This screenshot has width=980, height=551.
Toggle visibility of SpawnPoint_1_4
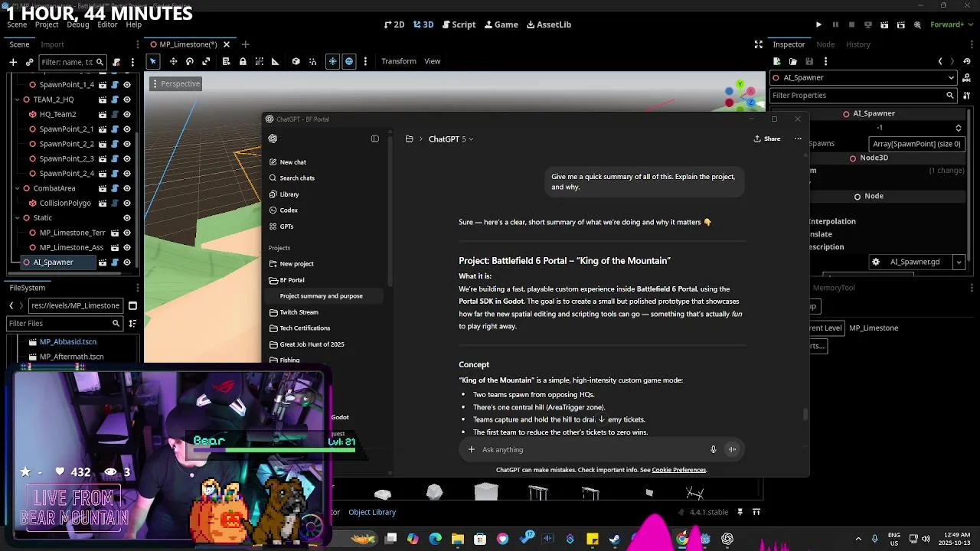point(127,85)
